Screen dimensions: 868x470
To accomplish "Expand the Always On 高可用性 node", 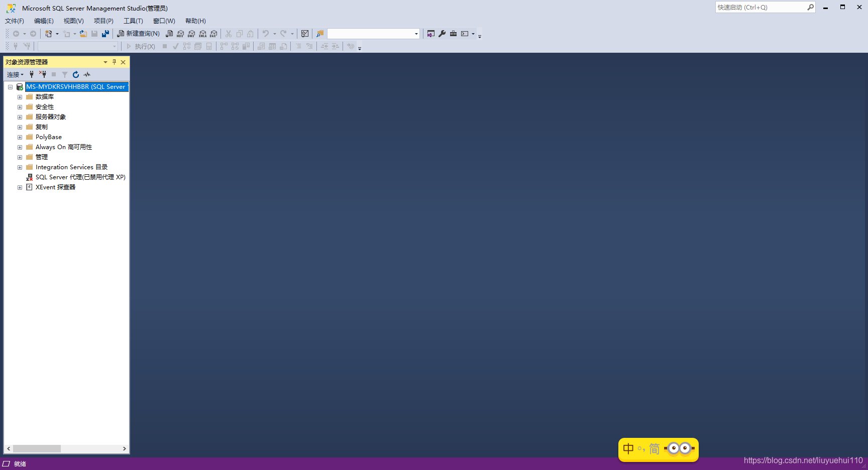I will [x=20, y=147].
